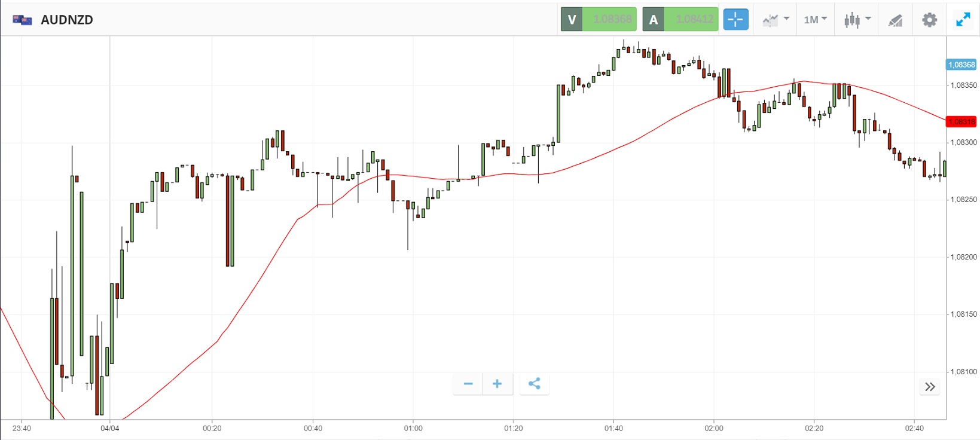980x440 pixels.
Task: Zoom in chart with plus button
Action: pos(497,384)
